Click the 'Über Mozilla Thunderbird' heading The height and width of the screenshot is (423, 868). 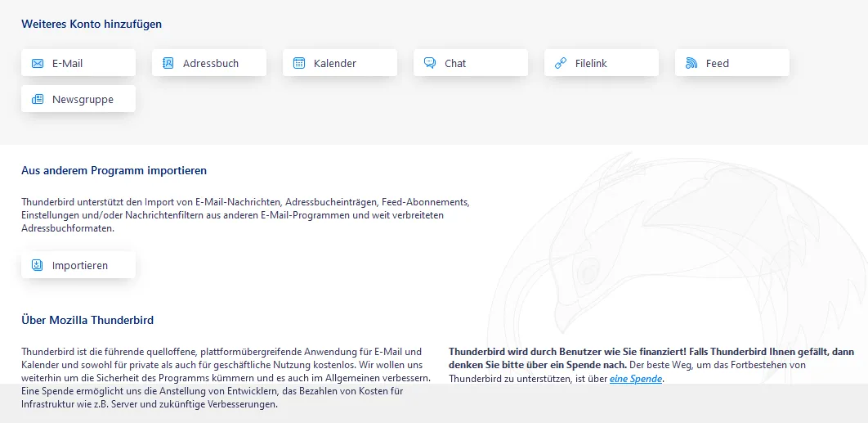tap(87, 320)
